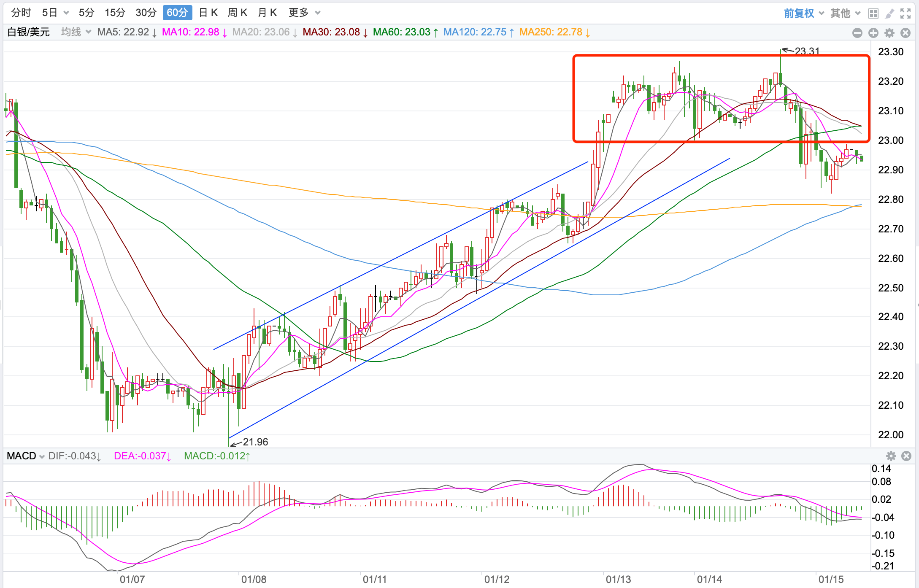Click the 01/12 date axis label

click(497, 580)
